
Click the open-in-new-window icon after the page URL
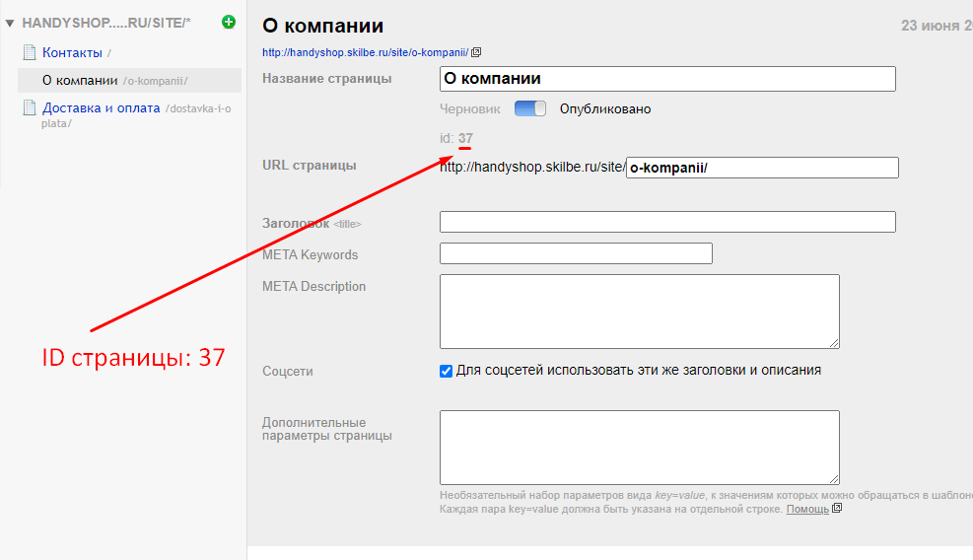click(477, 52)
